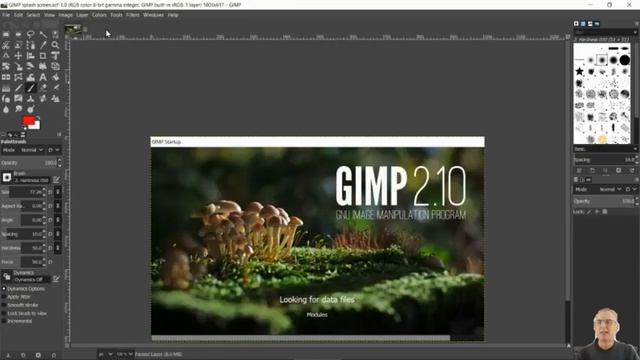
Task: Select the black star brush
Action: 579,71
